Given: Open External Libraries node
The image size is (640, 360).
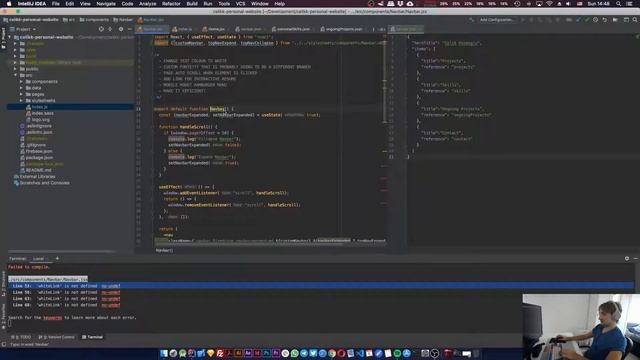Looking at the screenshot, I should click(x=37, y=177).
